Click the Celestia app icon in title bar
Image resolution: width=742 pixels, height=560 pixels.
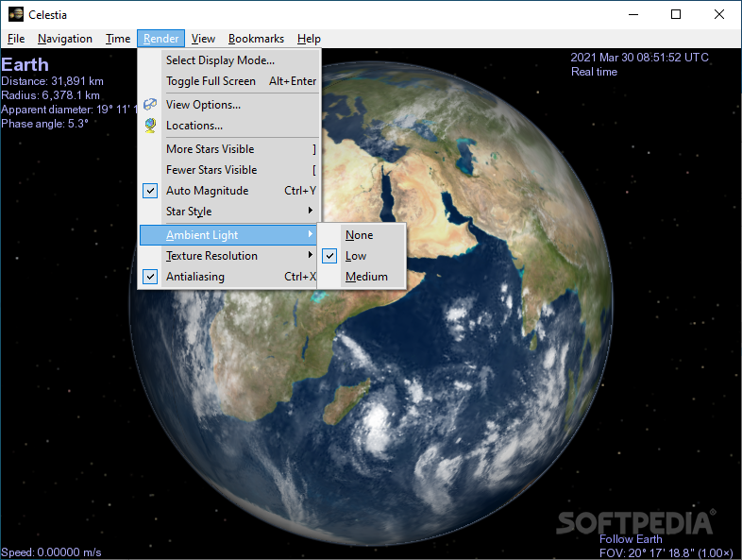click(16, 14)
